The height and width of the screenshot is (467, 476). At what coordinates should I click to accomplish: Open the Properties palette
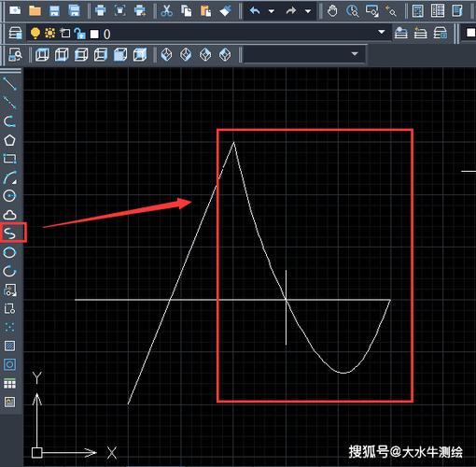[418, 11]
